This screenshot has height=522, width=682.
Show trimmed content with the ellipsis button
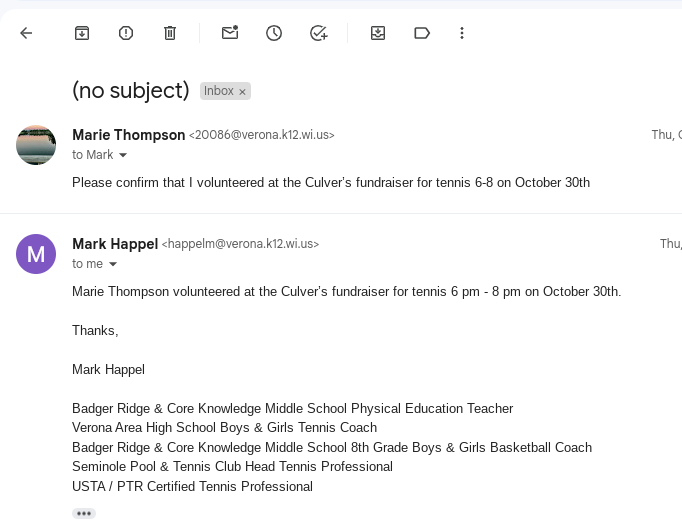coord(84,513)
